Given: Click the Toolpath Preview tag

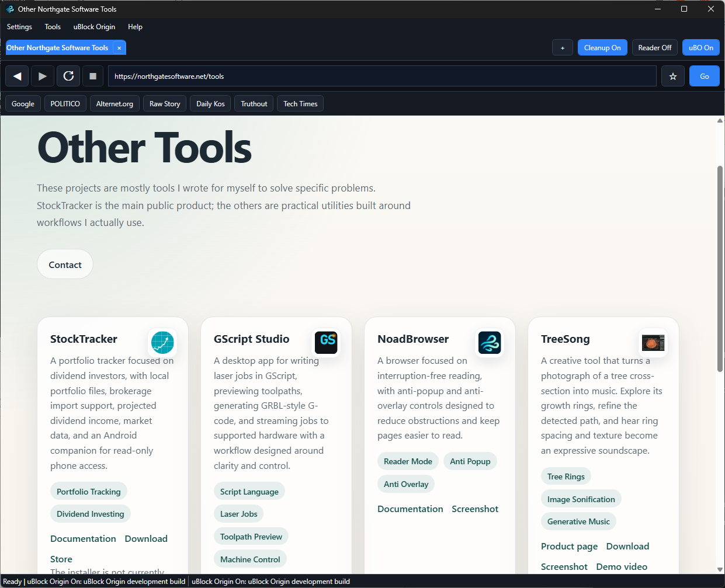Looking at the screenshot, I should point(251,537).
